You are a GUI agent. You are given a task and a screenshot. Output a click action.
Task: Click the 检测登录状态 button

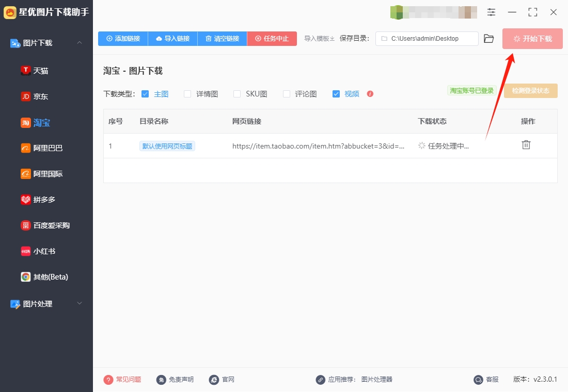pos(530,90)
